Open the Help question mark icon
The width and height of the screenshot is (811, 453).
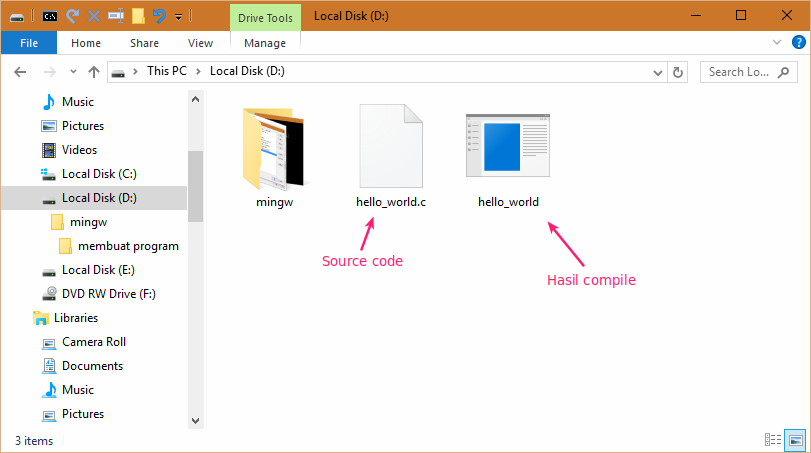[799, 42]
